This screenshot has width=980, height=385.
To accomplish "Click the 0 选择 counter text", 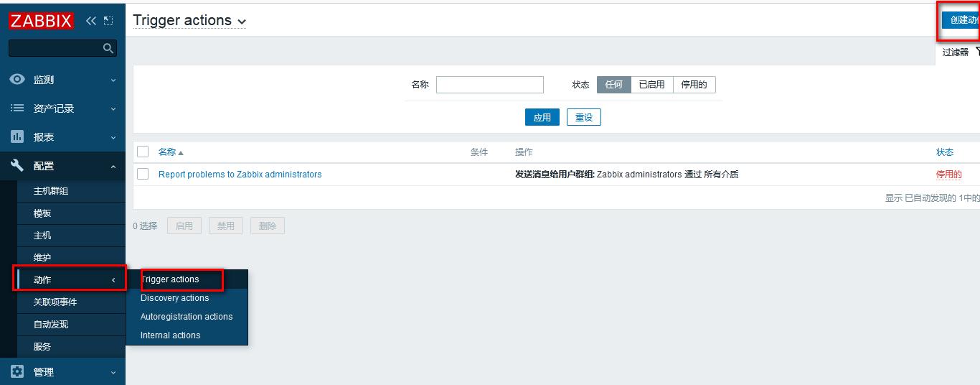I will 145,226.
